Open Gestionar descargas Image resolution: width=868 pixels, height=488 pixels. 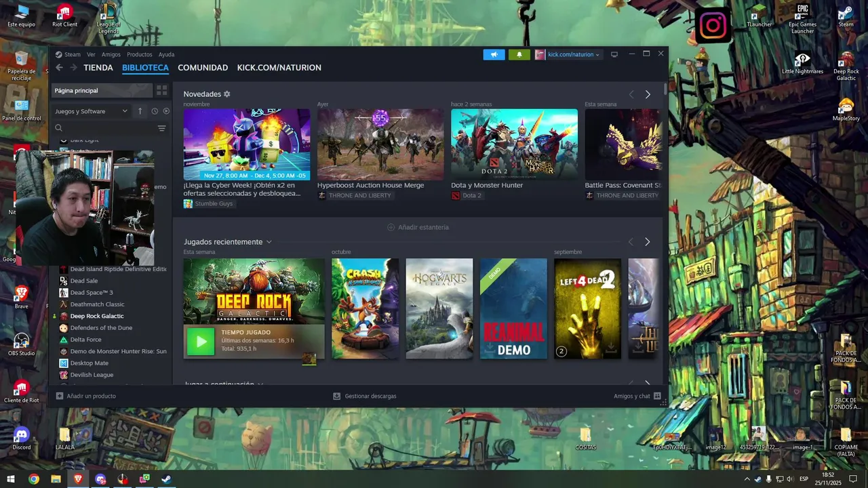point(365,396)
